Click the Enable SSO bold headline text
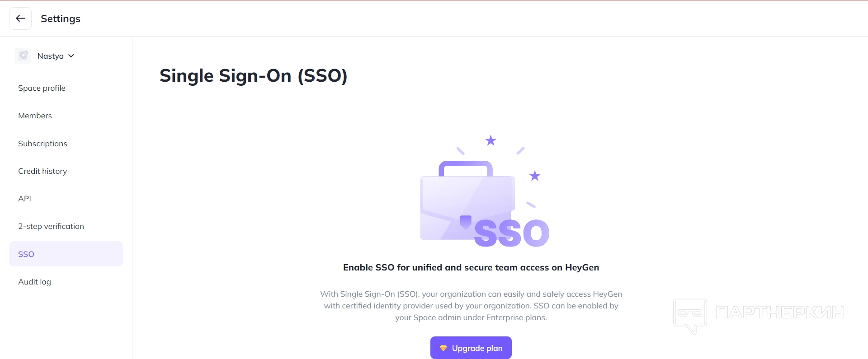Viewport: 868px width, 359px height. click(471, 267)
